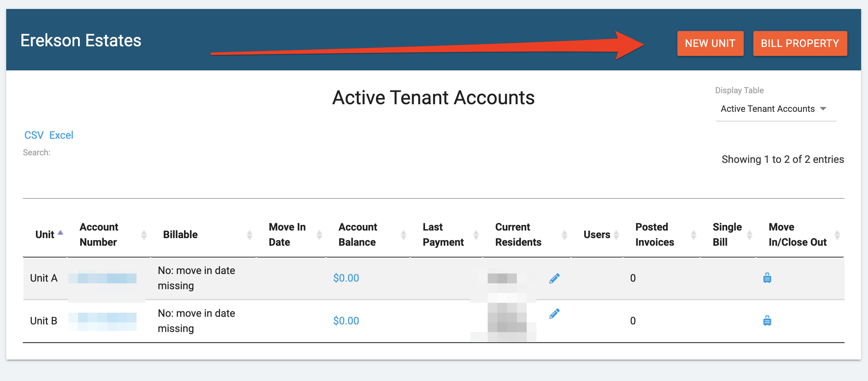Screen dimensions: 868x381
Task: Edit Current Residents for Unit A
Action: (554, 277)
